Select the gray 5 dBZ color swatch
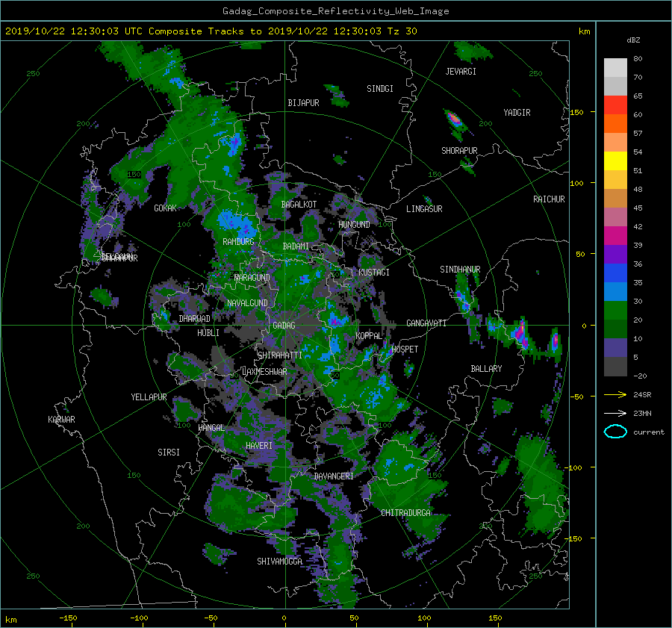This screenshot has width=672, height=628. [615, 366]
